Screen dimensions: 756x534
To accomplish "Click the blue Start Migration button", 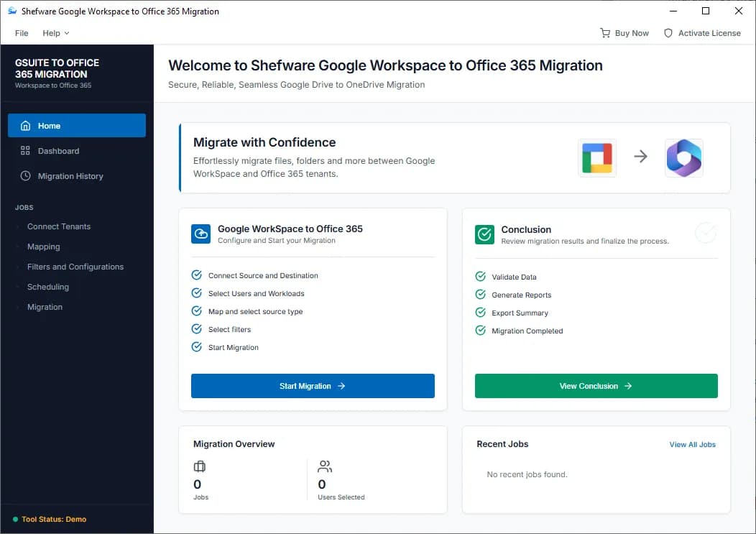I will tap(313, 386).
